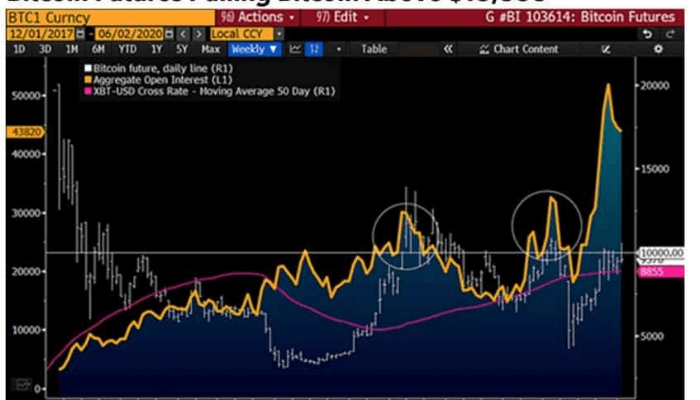Click the BTC1 Curncy security field
Screen dimensions: 700x400
tap(110, 18)
